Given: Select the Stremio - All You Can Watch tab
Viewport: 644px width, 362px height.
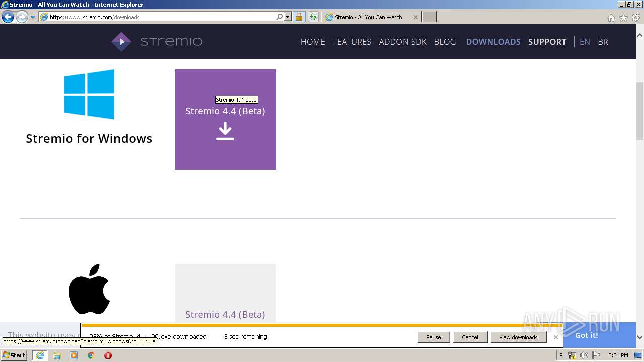Looking at the screenshot, I should [x=371, y=17].
